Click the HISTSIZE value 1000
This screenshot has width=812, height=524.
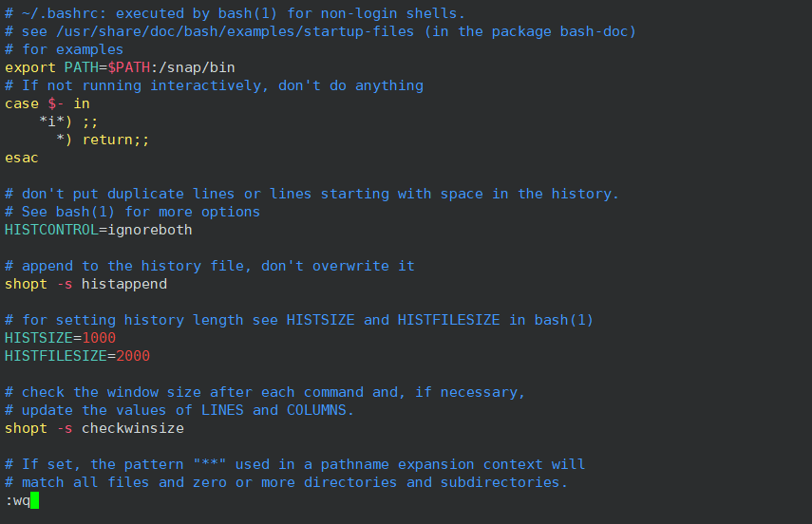[x=99, y=338]
